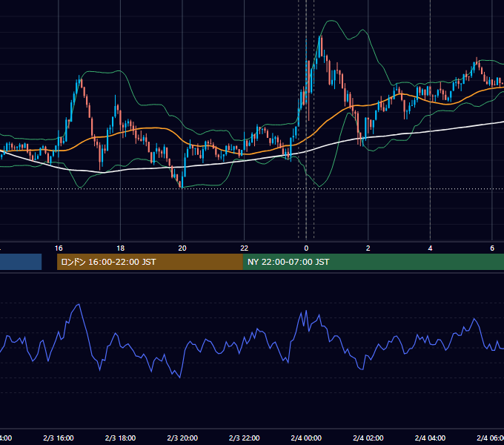Click hour label 4 on upper time axis
Viewport: 504px width, 445px height.
430,248
